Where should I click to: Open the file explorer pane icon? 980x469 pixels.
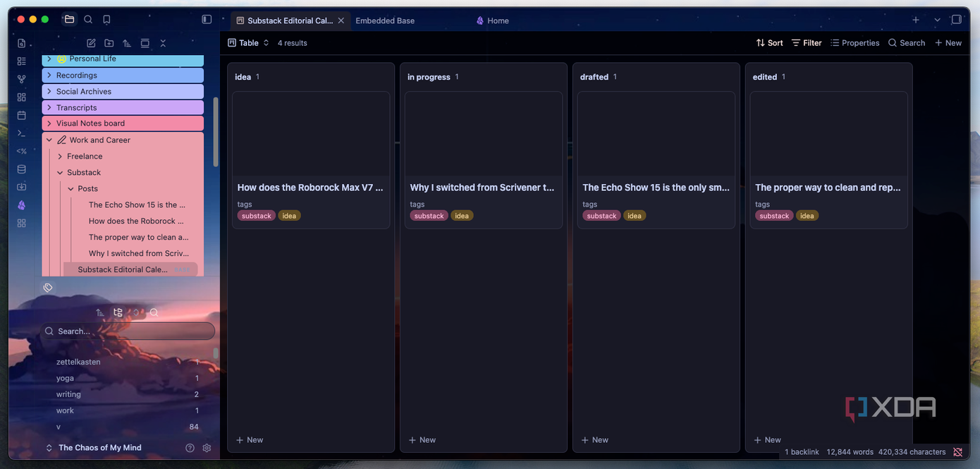coord(69,20)
